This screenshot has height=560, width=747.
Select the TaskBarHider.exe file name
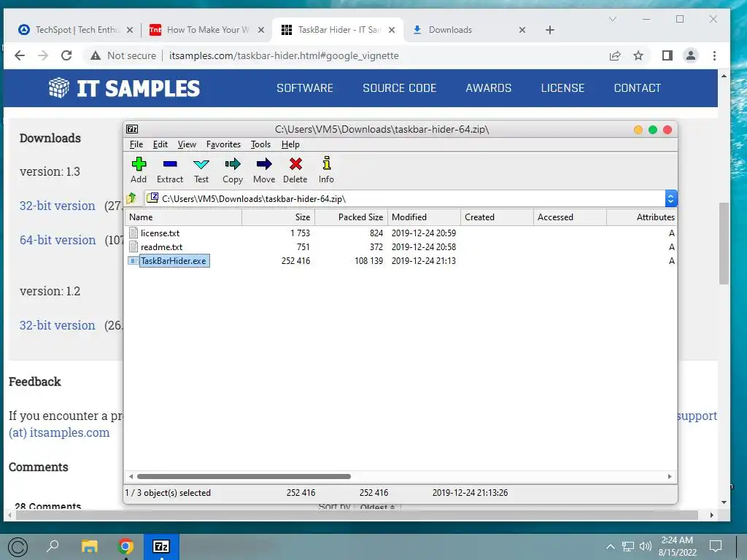(x=174, y=261)
